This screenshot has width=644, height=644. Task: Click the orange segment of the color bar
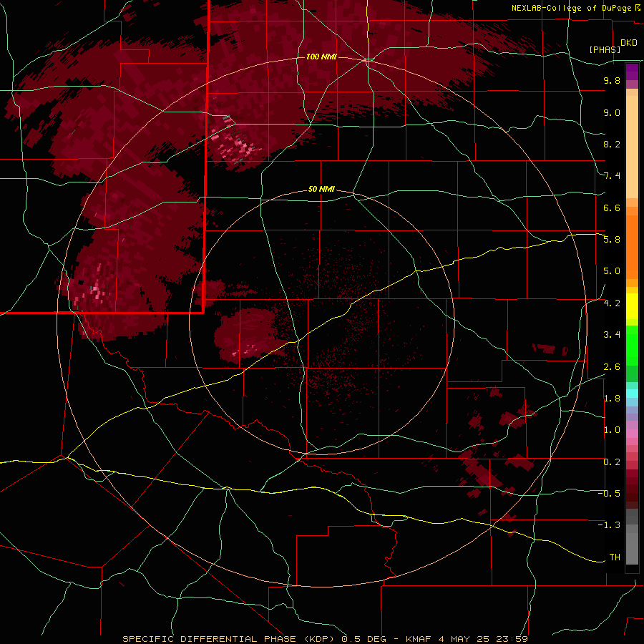click(x=632, y=248)
